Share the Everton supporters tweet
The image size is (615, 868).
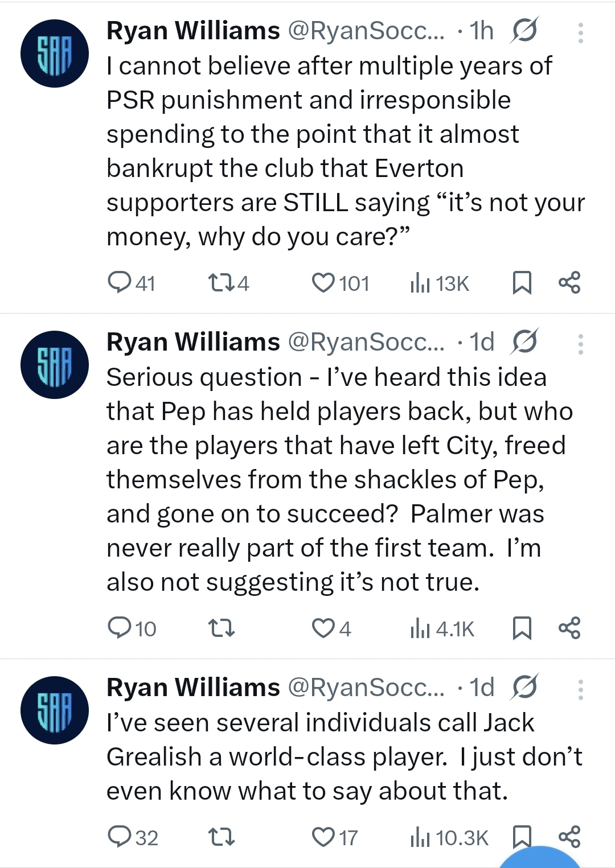[569, 282]
